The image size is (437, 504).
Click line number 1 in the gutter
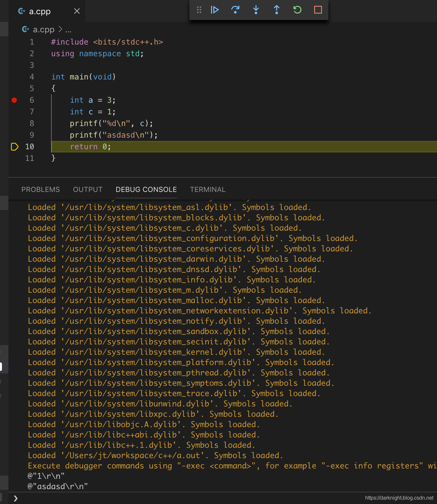pyautogui.click(x=32, y=42)
